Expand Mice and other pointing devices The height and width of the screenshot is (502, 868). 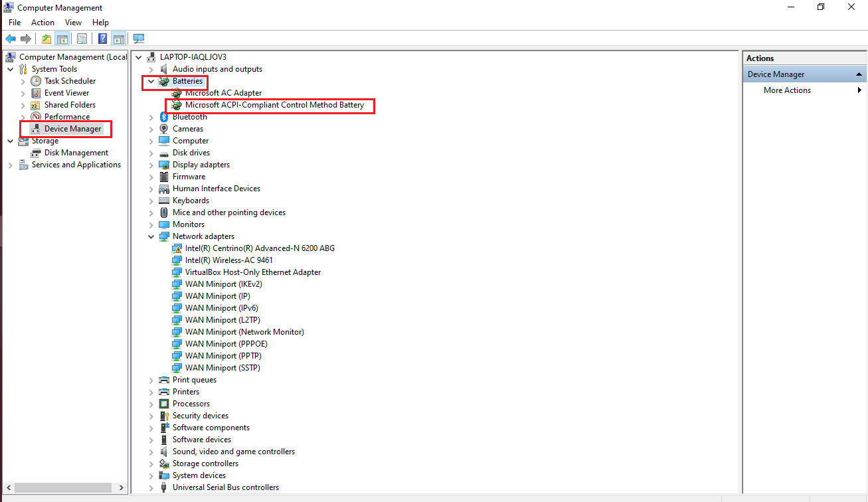click(x=151, y=212)
